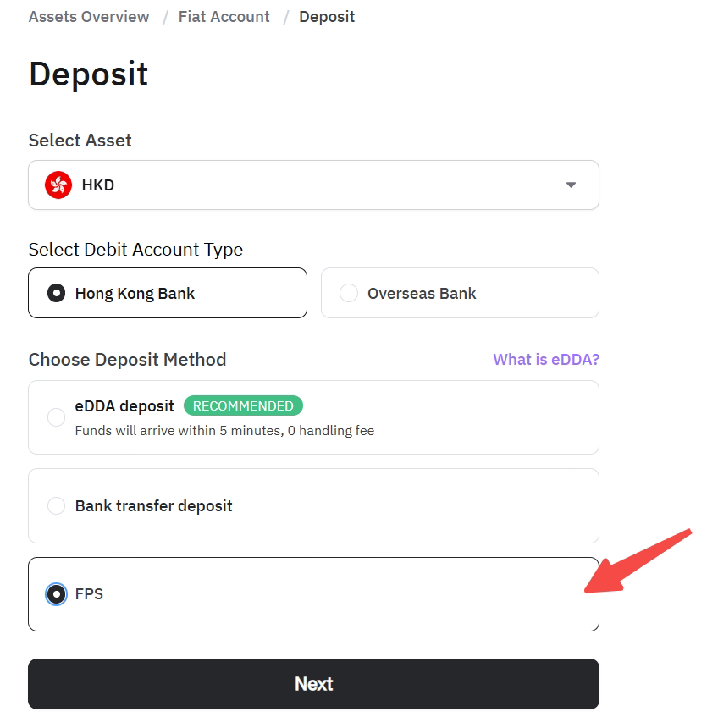
Task: Click the Hong Kong Bank label text
Action: point(135,294)
